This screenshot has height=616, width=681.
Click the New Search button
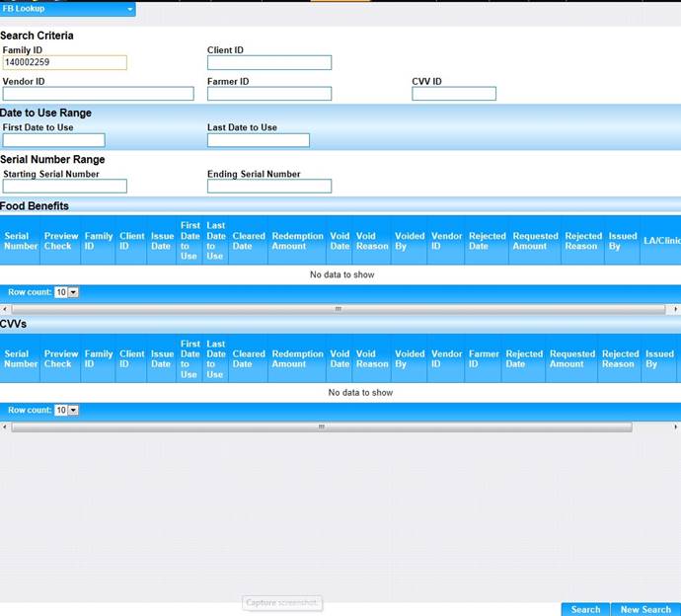click(644, 609)
